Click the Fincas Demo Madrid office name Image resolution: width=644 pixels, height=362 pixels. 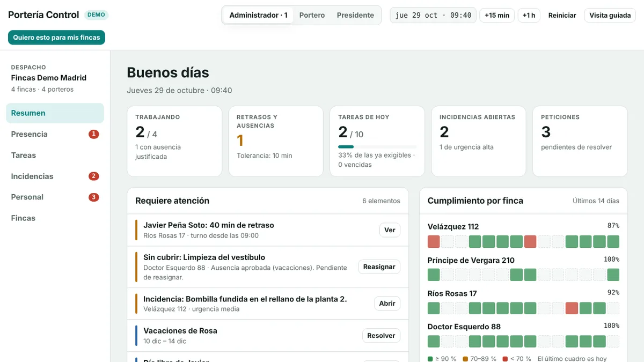pos(49,78)
